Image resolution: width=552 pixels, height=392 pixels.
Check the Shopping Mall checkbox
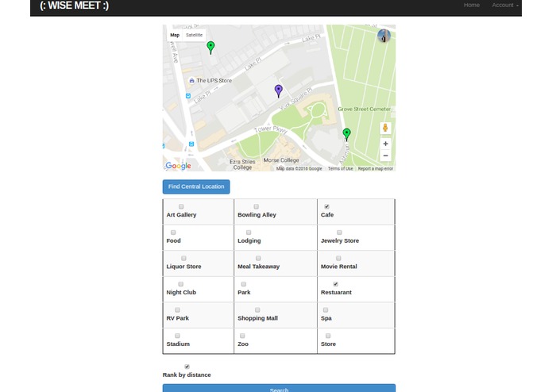[x=257, y=309]
